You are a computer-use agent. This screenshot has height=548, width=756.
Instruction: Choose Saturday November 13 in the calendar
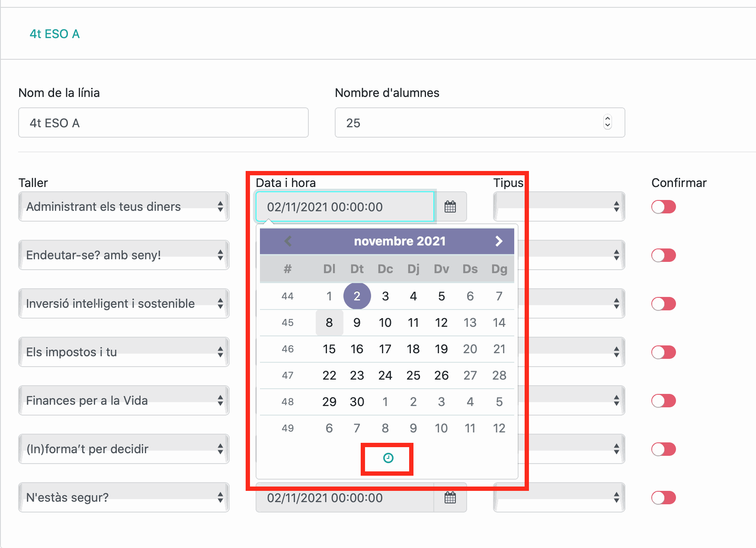(470, 322)
